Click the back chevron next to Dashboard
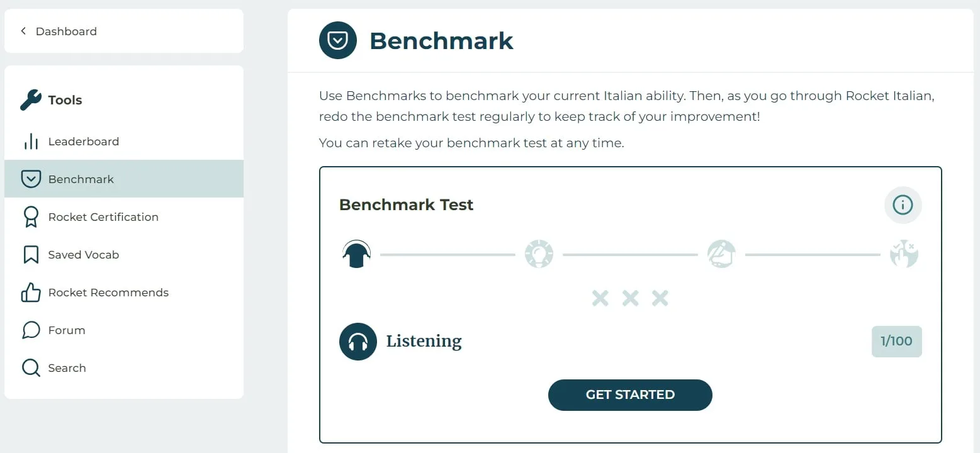This screenshot has height=453, width=980. point(23,31)
